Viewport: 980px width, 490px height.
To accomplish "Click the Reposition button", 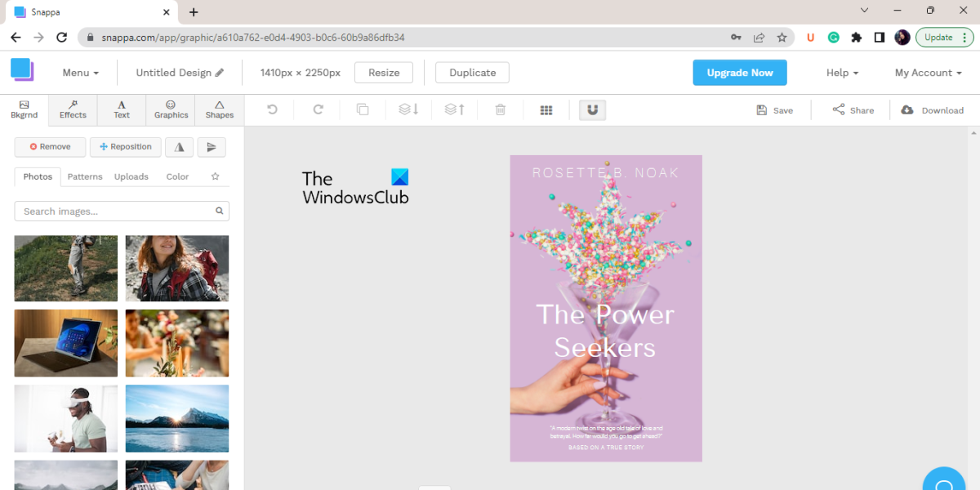I will click(126, 147).
